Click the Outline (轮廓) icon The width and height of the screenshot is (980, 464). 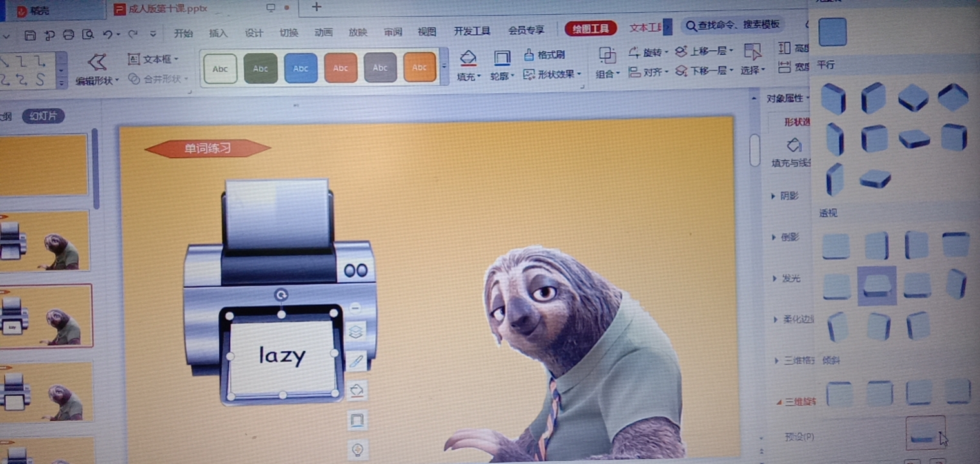(x=502, y=58)
